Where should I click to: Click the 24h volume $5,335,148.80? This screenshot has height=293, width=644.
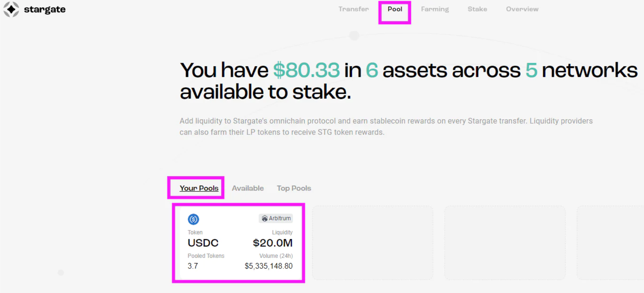pyautogui.click(x=268, y=266)
